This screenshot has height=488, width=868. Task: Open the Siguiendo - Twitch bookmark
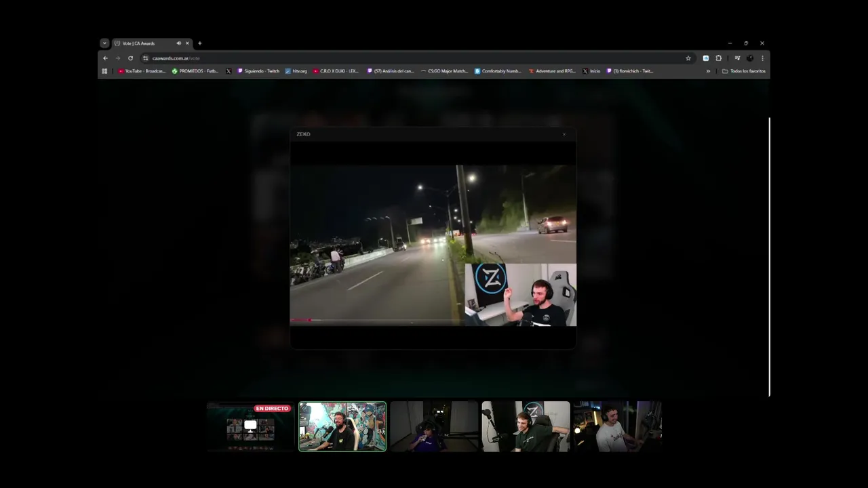pyautogui.click(x=258, y=71)
